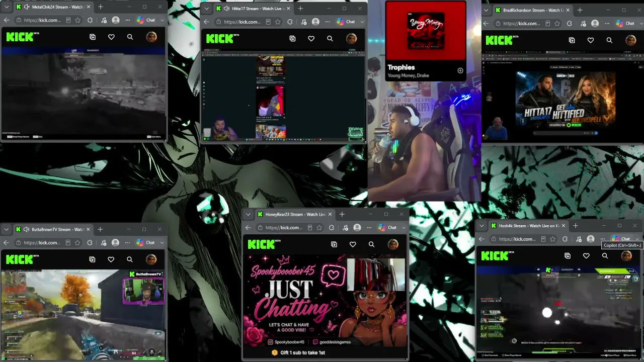Open Kick search in Hitta17 window
Viewport: 644px width, 362px height.
point(330,38)
